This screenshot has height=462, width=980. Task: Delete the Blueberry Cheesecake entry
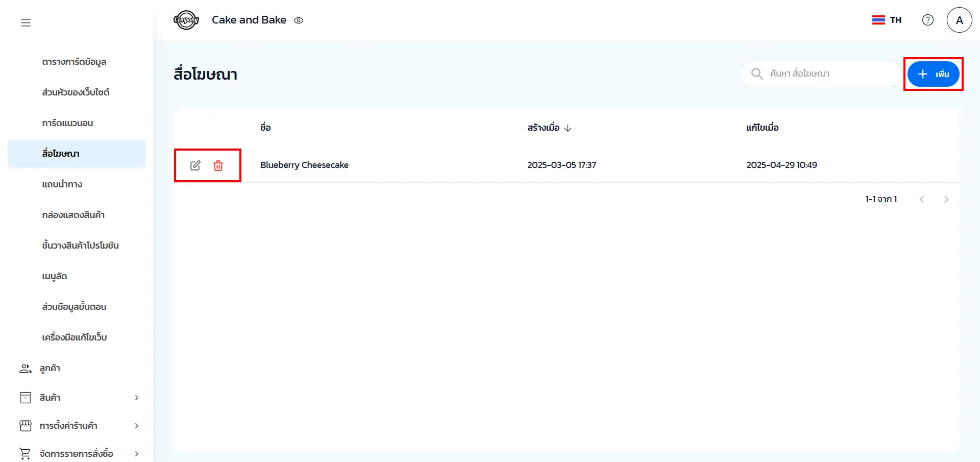(x=218, y=165)
